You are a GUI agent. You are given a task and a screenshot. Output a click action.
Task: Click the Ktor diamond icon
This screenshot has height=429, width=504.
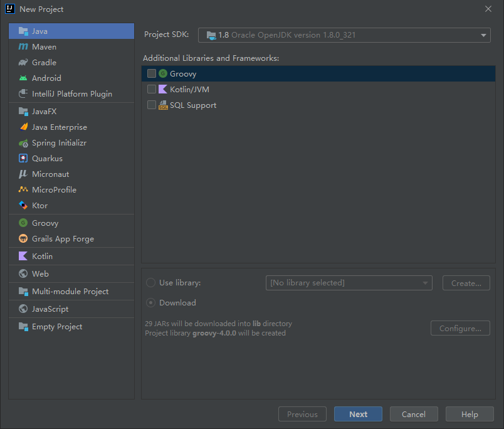tap(23, 205)
